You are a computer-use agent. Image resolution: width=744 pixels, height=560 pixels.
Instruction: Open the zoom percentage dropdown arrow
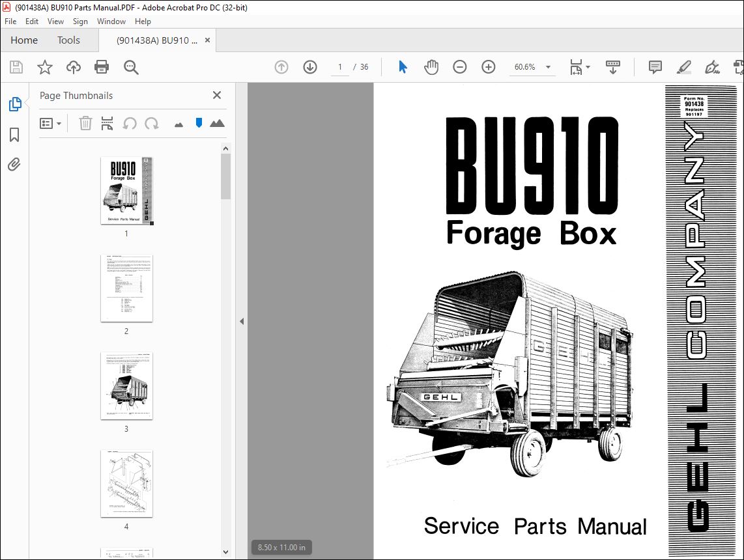[x=548, y=67]
